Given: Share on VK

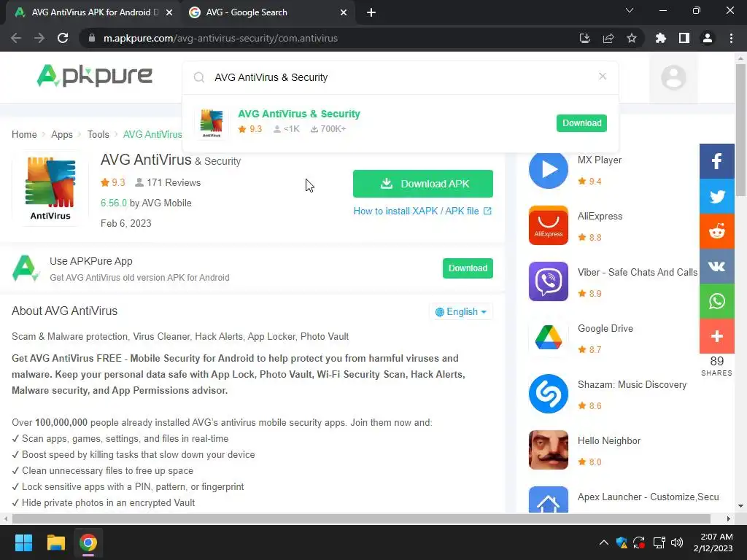Looking at the screenshot, I should click(716, 266).
